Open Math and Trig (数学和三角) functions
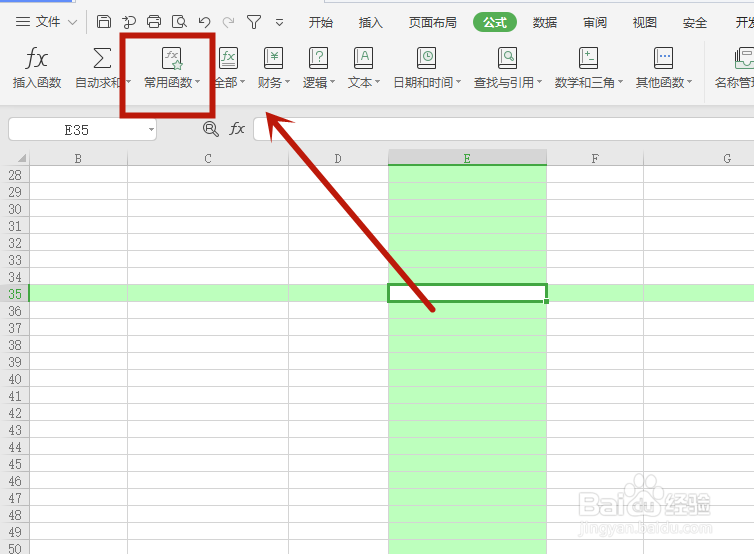754x554 pixels. coord(588,68)
